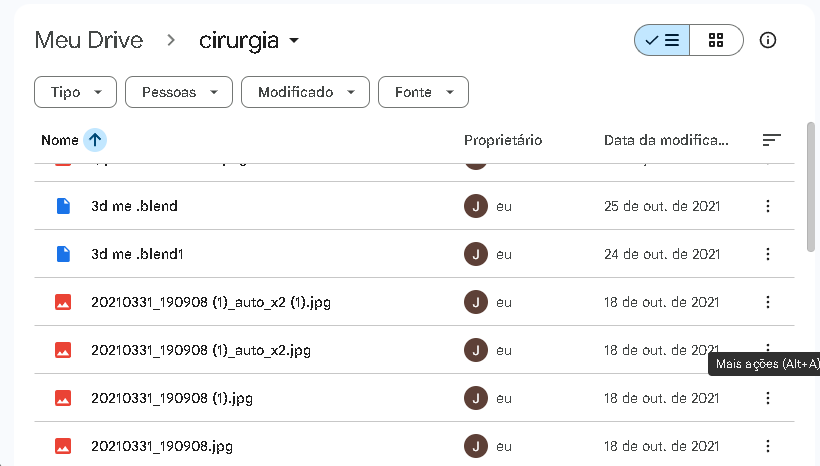Switch to grid view layout
Image resolution: width=820 pixels, height=466 pixels.
pos(716,40)
